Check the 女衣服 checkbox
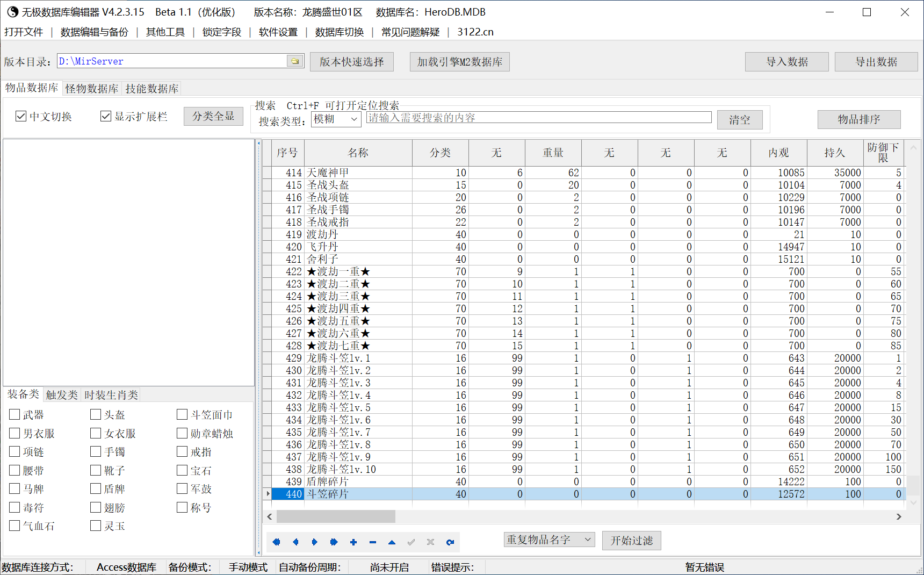This screenshot has width=924, height=575. coord(96,433)
